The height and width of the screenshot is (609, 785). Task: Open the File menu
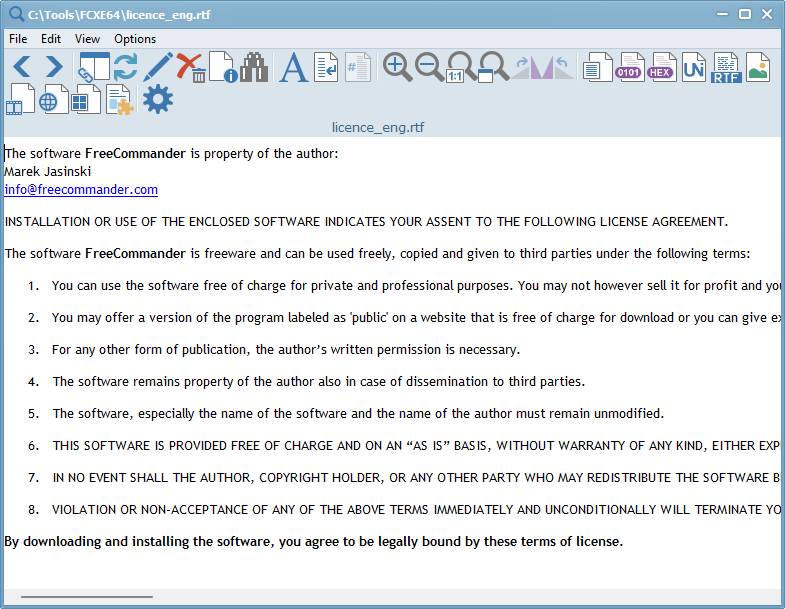tap(18, 39)
